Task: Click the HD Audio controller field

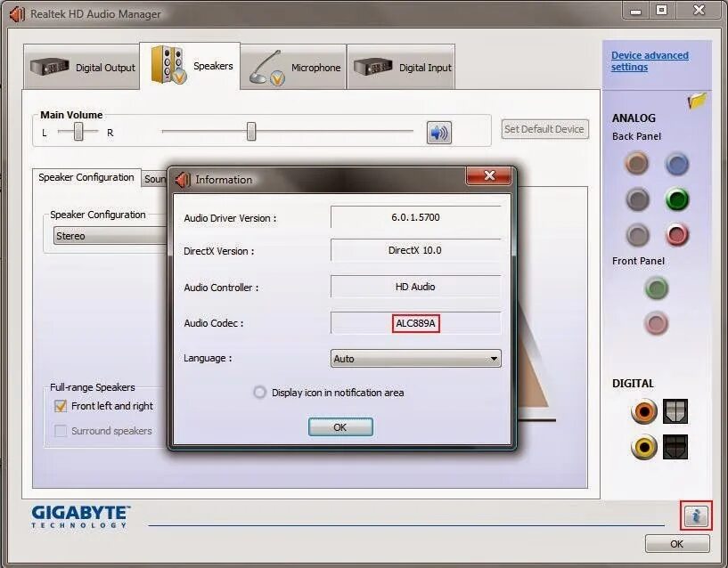Action: coord(415,287)
